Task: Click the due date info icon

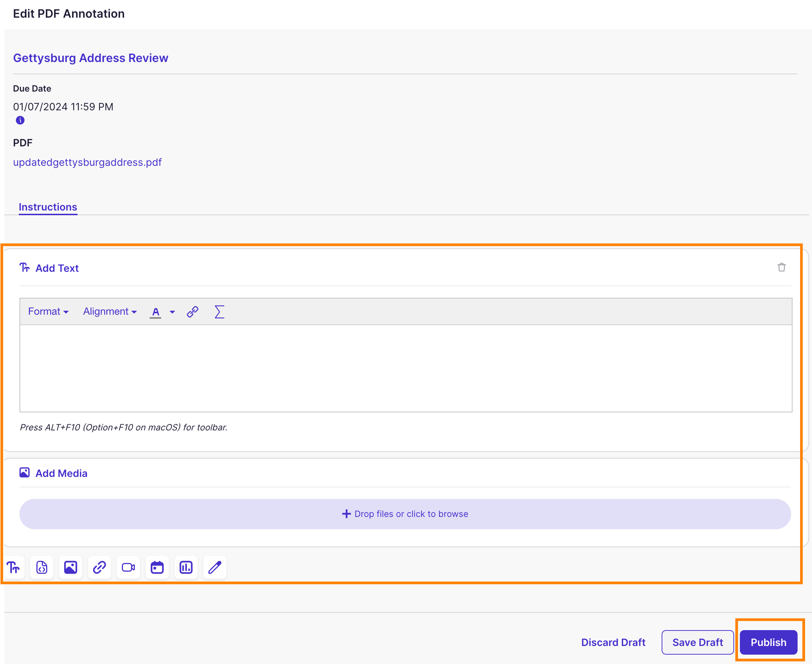Action: tap(20, 120)
